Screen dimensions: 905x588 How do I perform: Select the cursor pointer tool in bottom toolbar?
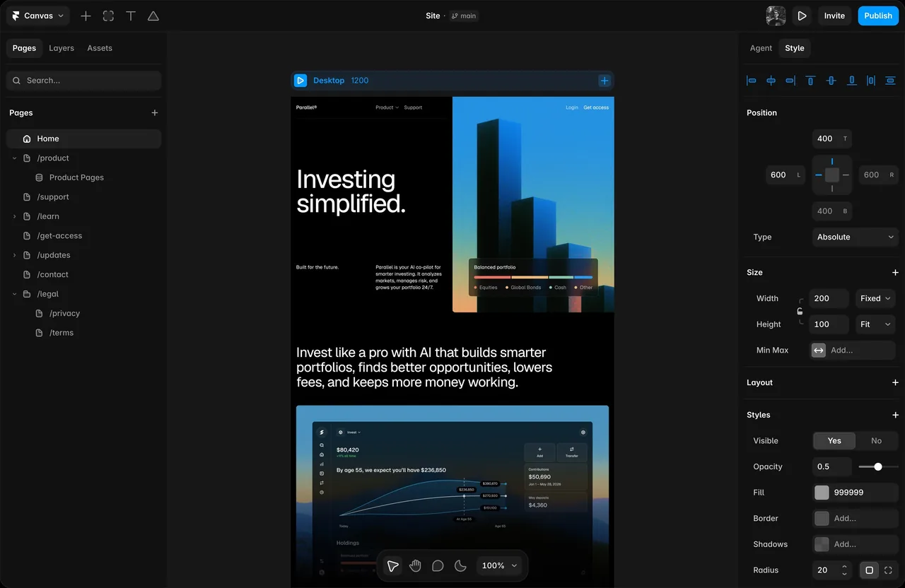[392, 565]
